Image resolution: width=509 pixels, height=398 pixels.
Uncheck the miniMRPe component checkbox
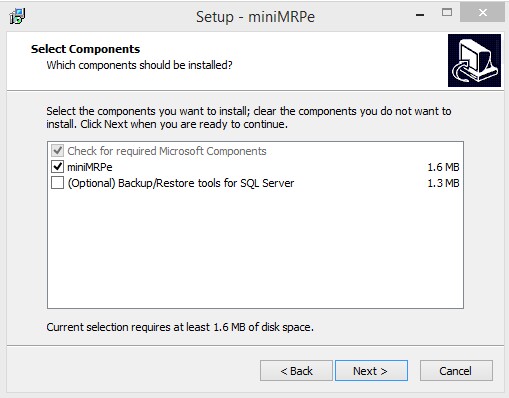pyautogui.click(x=57, y=167)
